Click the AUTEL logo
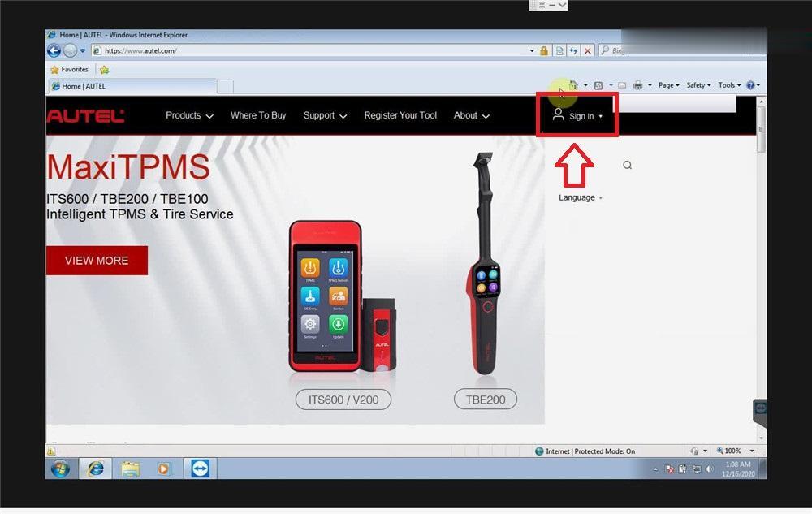 coord(86,116)
